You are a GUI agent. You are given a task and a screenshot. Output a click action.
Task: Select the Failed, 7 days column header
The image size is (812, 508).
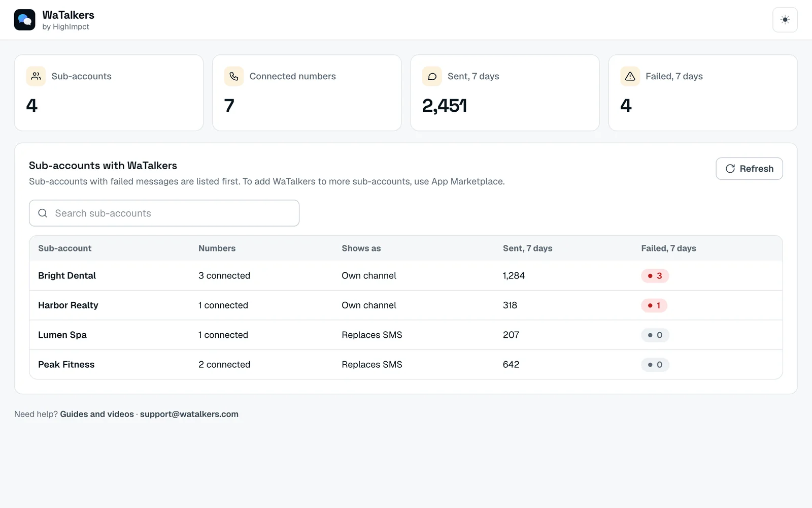(x=668, y=248)
